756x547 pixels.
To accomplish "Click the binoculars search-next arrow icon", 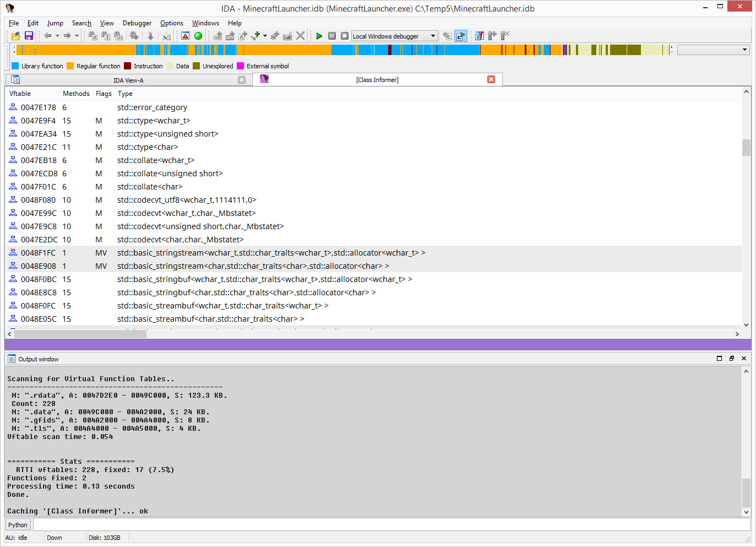I will (134, 36).
